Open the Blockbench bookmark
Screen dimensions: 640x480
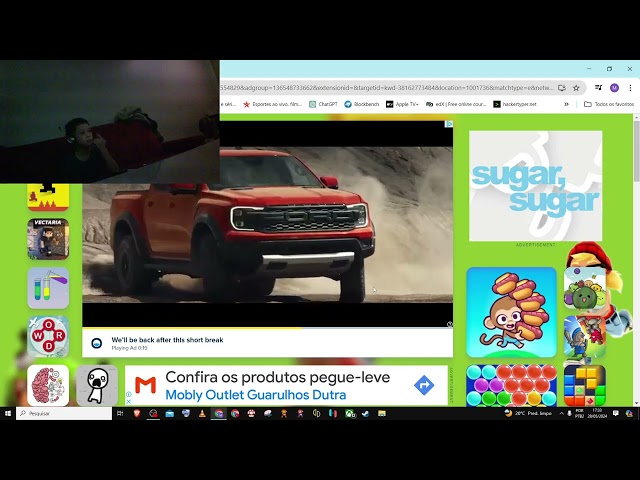coord(362,104)
